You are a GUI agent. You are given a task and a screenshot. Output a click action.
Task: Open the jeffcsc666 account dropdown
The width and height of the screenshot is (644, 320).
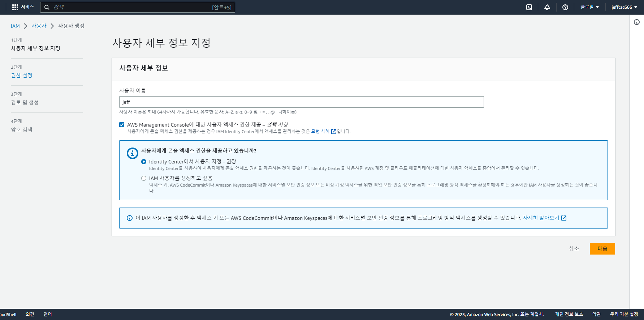pyautogui.click(x=624, y=7)
